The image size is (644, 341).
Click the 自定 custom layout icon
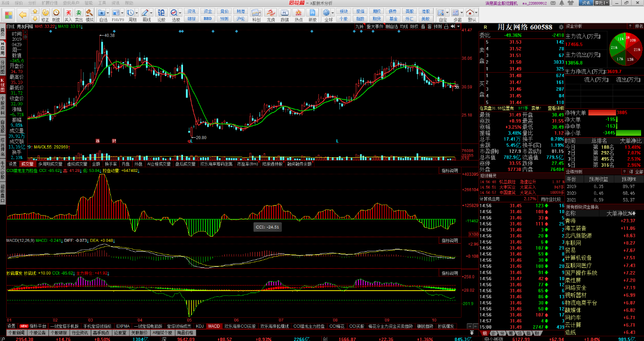click(441, 12)
